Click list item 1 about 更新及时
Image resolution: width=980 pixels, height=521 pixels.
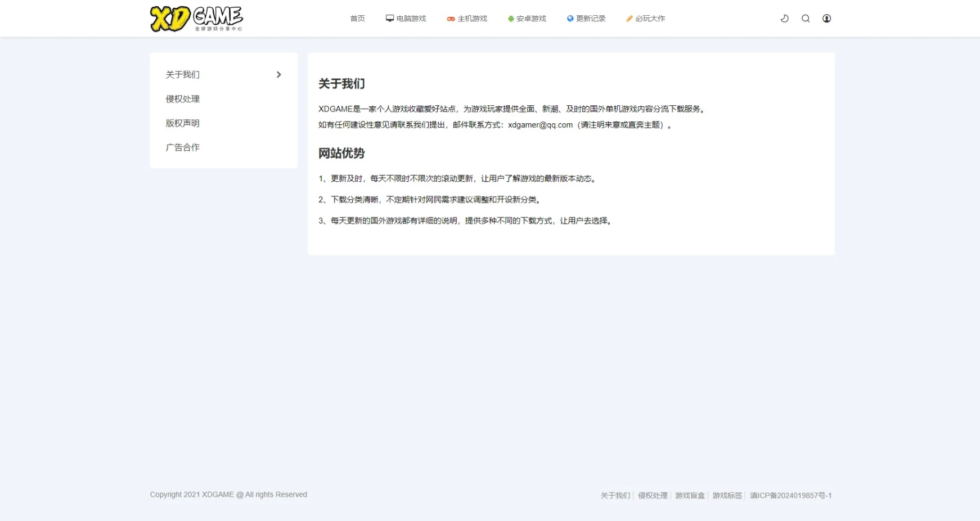pos(458,178)
